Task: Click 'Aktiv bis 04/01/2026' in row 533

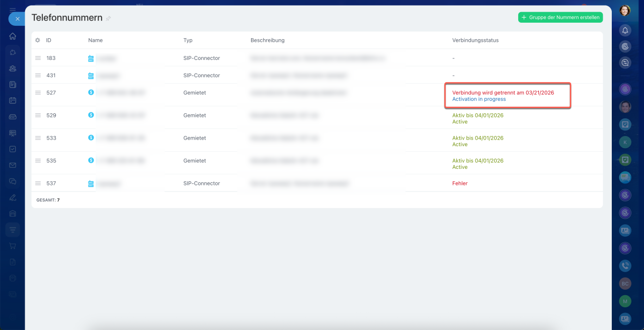Action: pyautogui.click(x=478, y=138)
